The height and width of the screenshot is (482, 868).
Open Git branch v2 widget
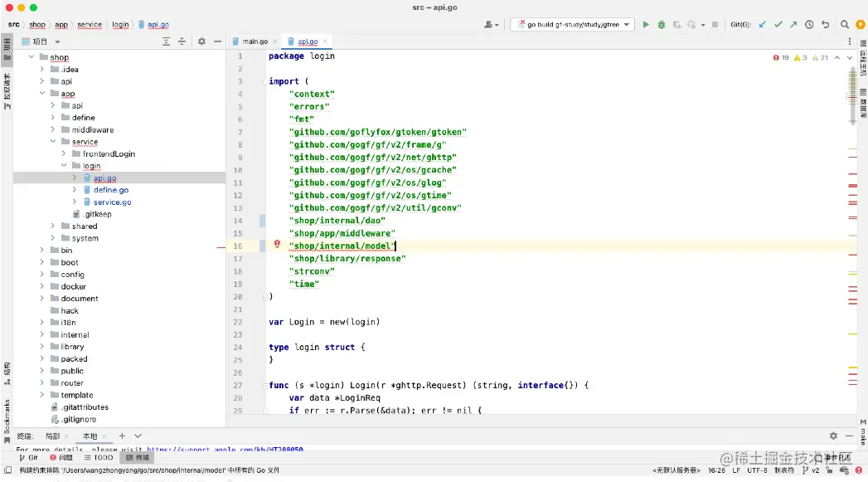coord(811,470)
